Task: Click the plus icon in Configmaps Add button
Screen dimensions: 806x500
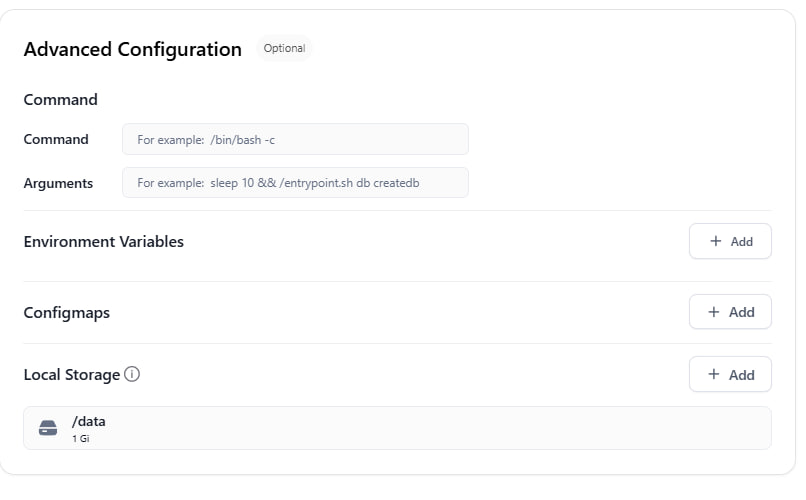Action: [x=713, y=312]
